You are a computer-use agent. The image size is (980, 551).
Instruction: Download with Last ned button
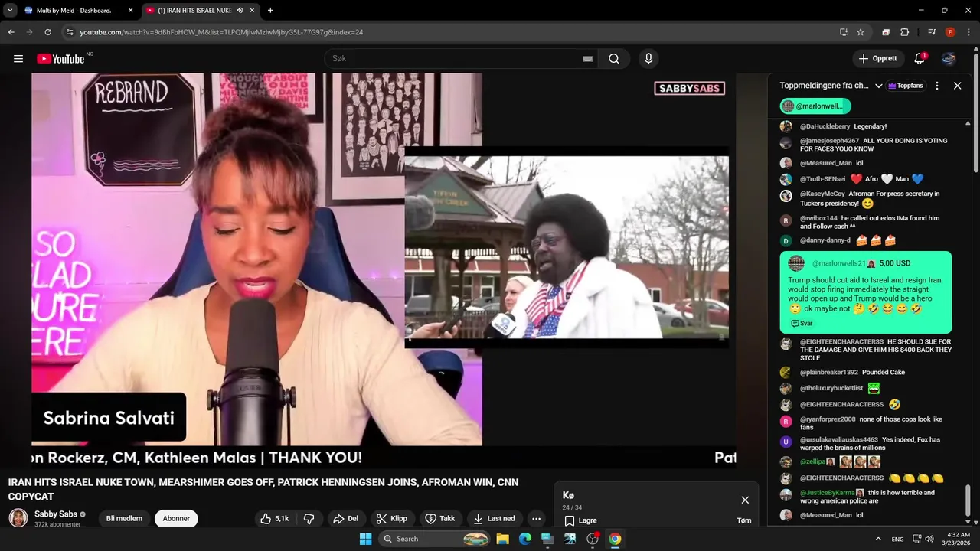click(494, 518)
